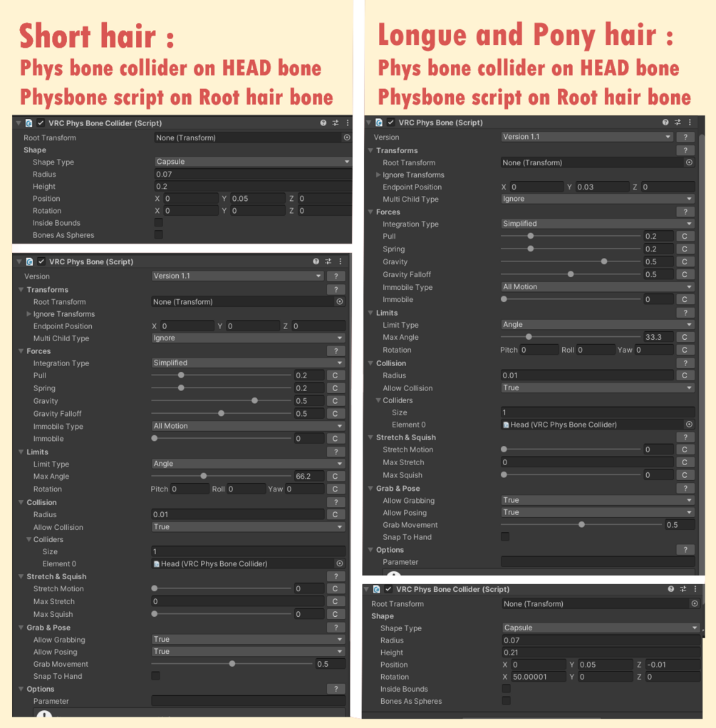Click object picker for short hair Element 0 collider
Viewport: 716px width, 728px height.
pyautogui.click(x=340, y=563)
